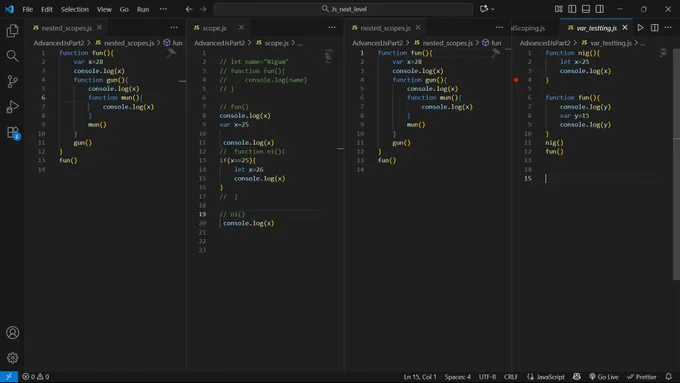The width and height of the screenshot is (680, 383).
Task: Toggle the Primary Side Bar layout button
Action: pos(572,9)
